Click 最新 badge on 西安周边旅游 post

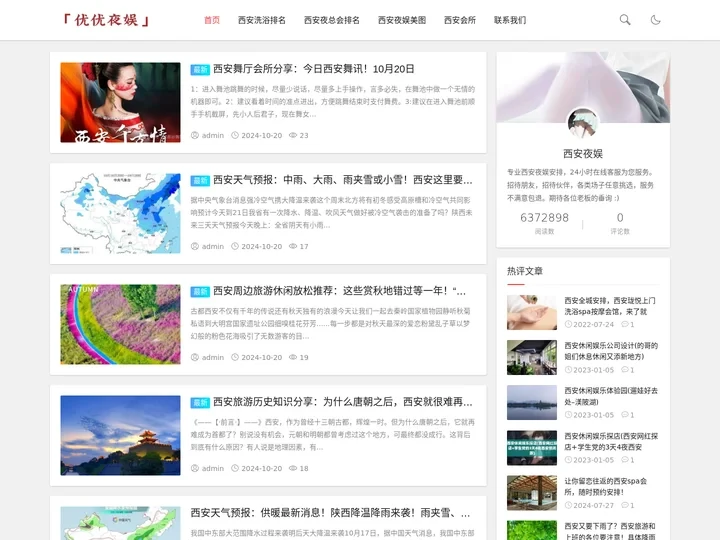pos(200,292)
